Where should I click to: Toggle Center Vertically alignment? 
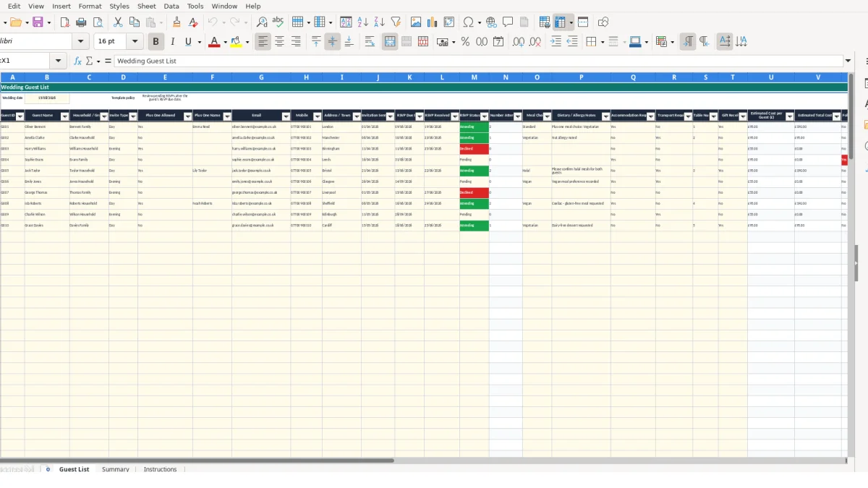[x=333, y=42]
